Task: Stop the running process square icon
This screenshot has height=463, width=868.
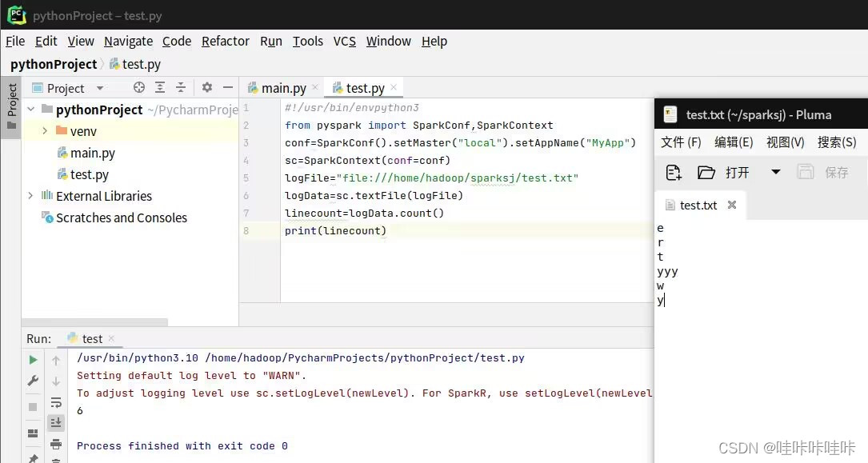Action: coord(33,406)
